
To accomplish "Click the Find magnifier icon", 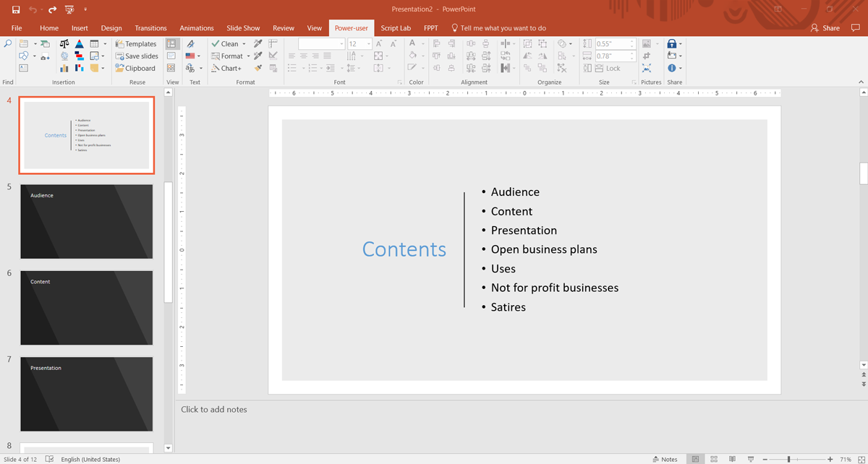I will [x=8, y=44].
